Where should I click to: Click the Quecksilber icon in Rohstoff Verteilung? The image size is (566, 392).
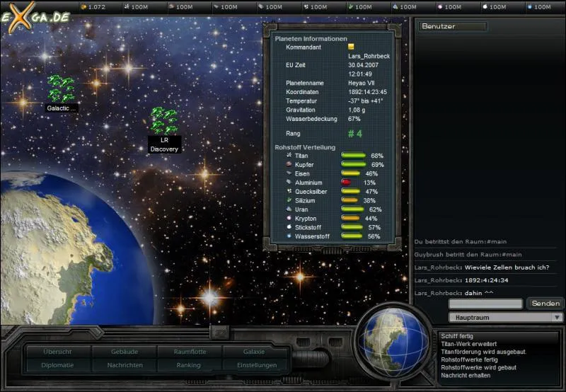click(289, 191)
